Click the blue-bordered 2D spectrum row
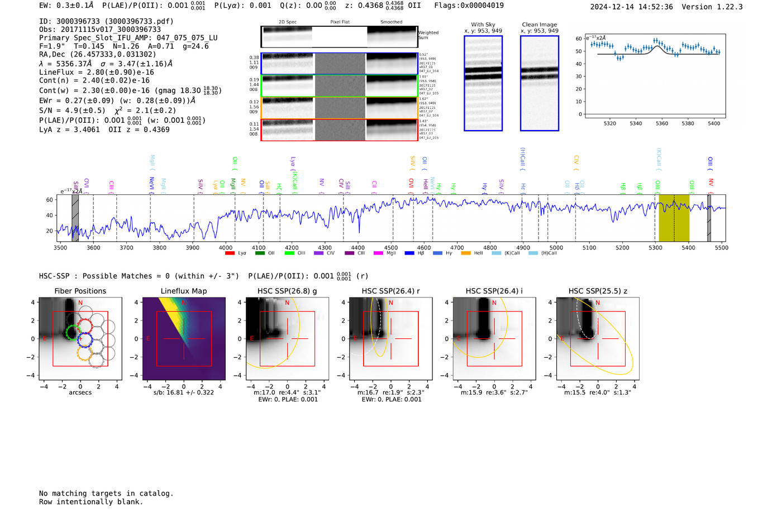The width and height of the screenshot is (782, 532). (x=339, y=64)
